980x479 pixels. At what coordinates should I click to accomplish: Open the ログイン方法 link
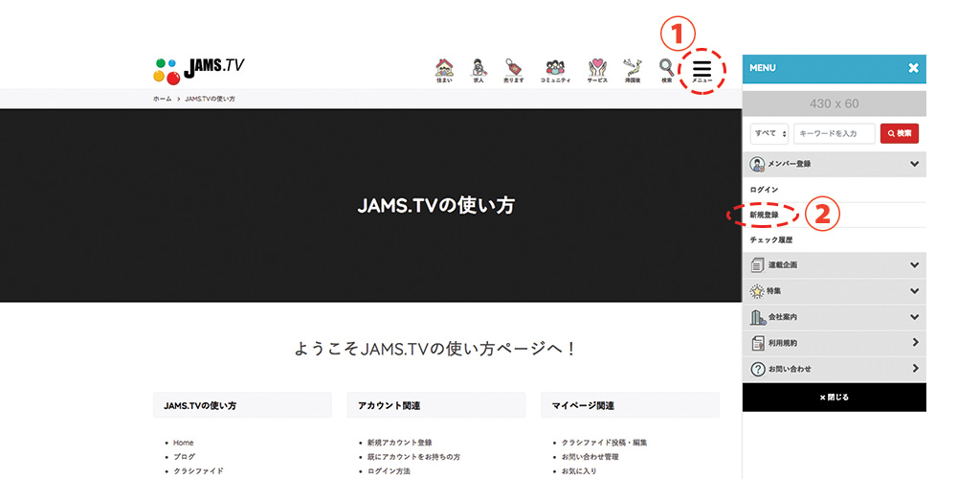389,471
